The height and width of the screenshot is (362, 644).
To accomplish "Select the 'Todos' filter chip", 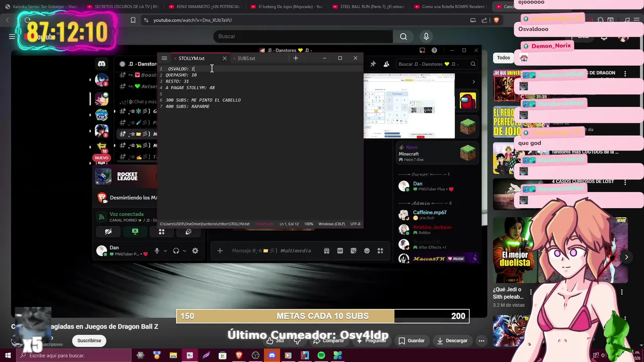I will (x=504, y=58).
